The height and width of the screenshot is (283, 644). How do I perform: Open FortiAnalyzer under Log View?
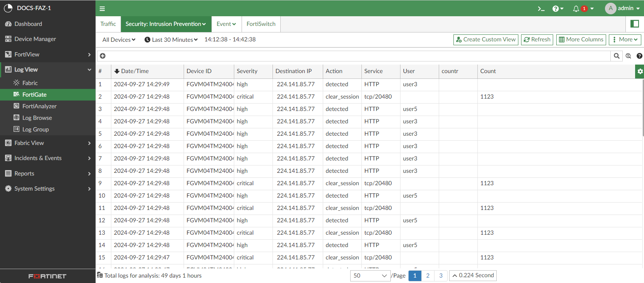(x=39, y=106)
